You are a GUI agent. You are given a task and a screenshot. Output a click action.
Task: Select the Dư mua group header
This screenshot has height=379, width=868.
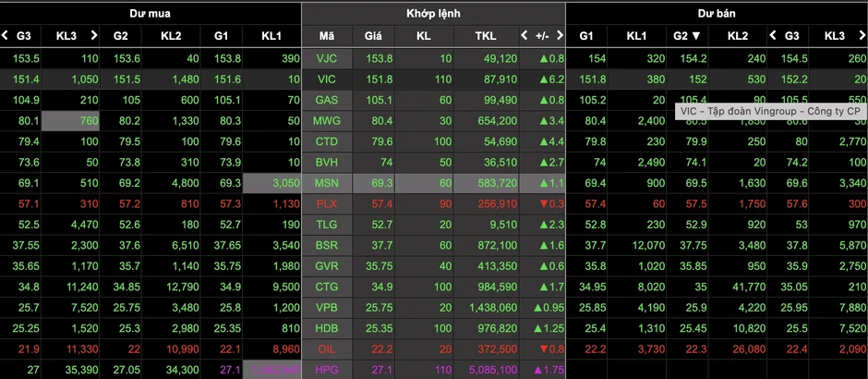point(150,14)
